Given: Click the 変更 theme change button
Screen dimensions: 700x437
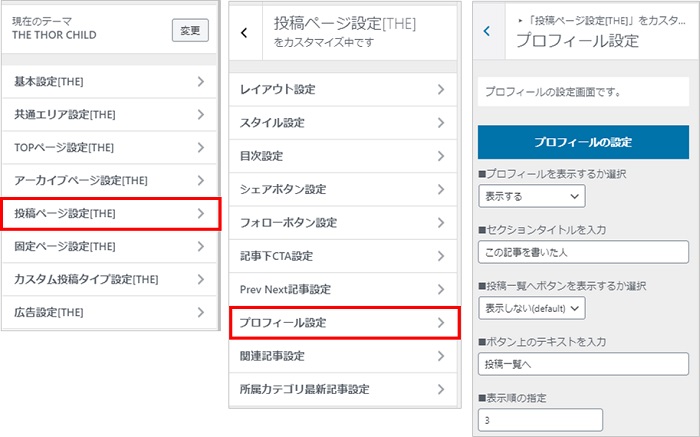Looking at the screenshot, I should [x=190, y=30].
